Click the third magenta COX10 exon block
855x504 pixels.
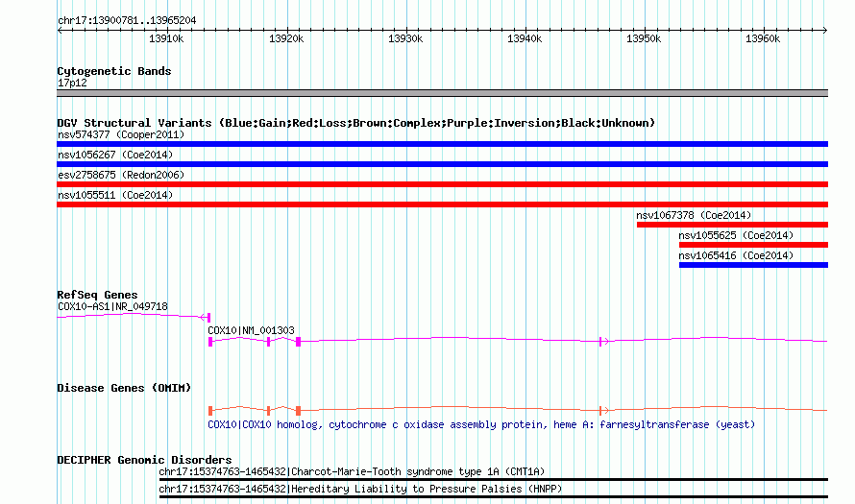(x=298, y=342)
